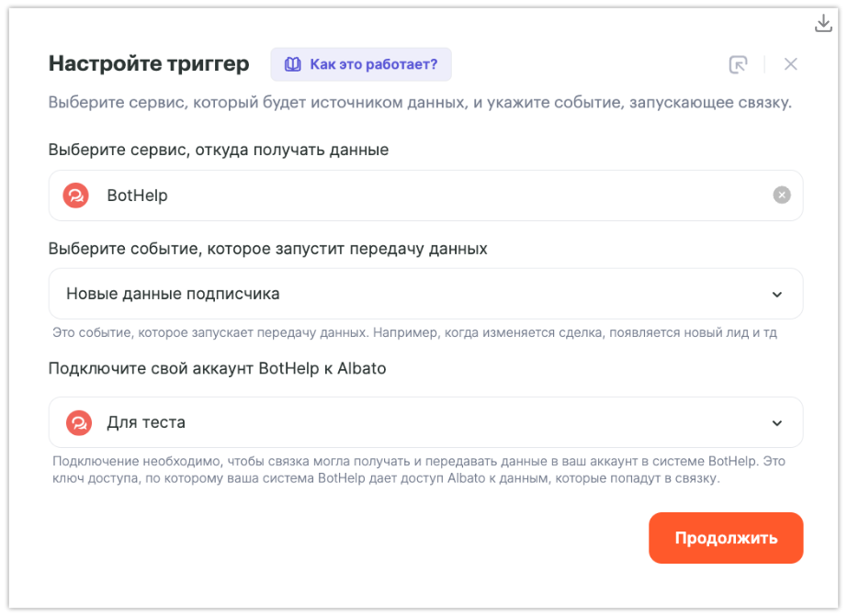The image size is (848, 616).
Task: Click the "Настройте триггер" heading
Action: point(148,64)
